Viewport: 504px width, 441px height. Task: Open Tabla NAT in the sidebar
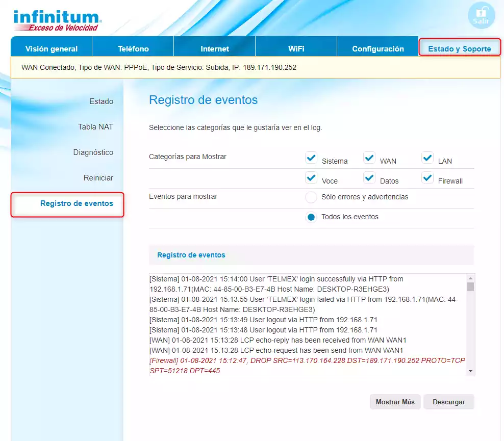95,127
